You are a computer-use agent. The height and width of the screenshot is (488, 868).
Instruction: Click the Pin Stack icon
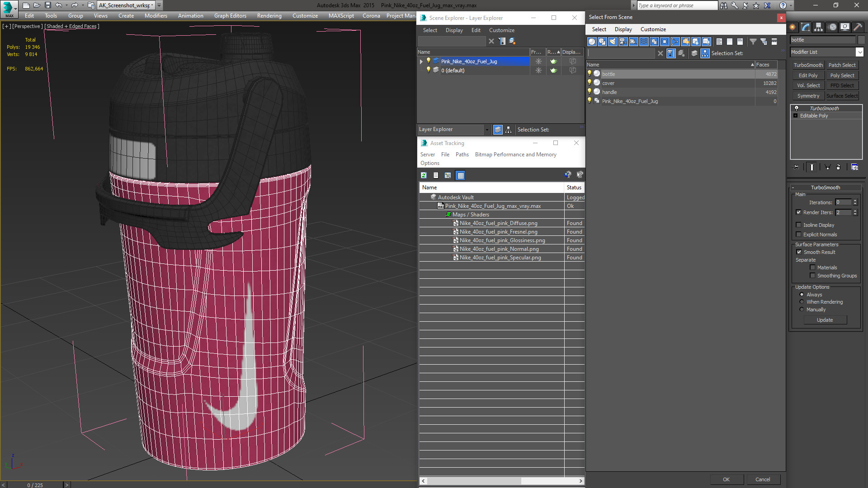[x=796, y=167]
